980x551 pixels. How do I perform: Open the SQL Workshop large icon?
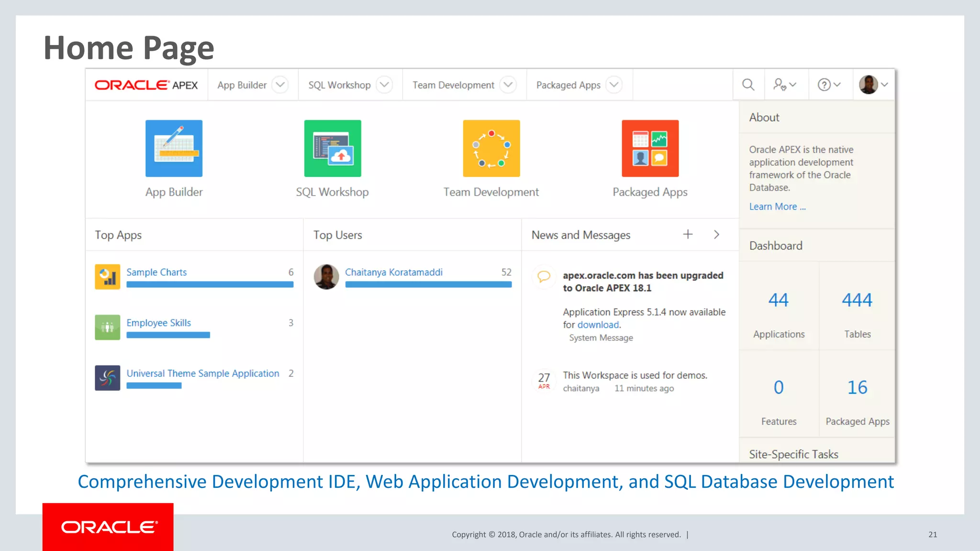333,148
